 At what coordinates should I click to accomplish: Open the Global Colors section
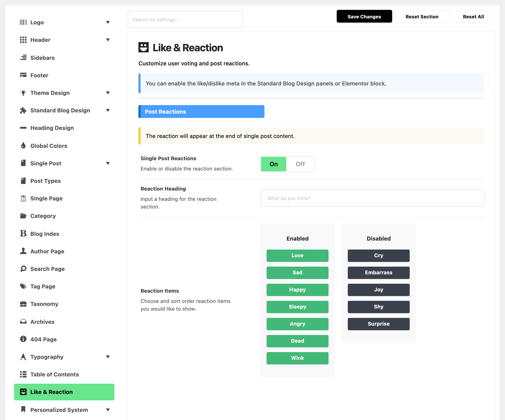(x=64, y=146)
